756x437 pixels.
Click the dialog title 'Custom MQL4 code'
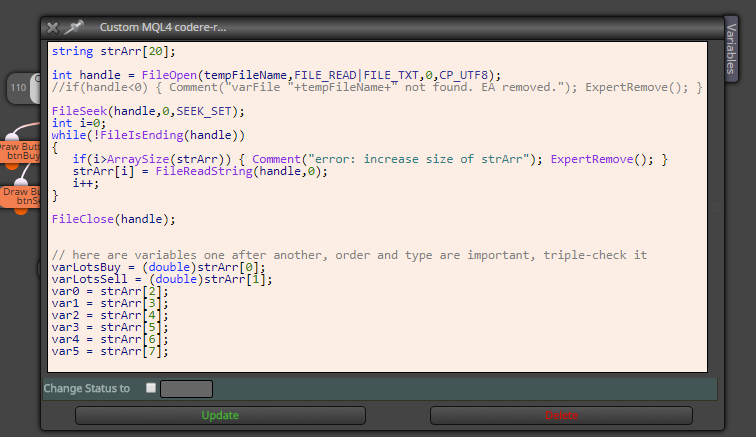pyautogui.click(x=162, y=27)
